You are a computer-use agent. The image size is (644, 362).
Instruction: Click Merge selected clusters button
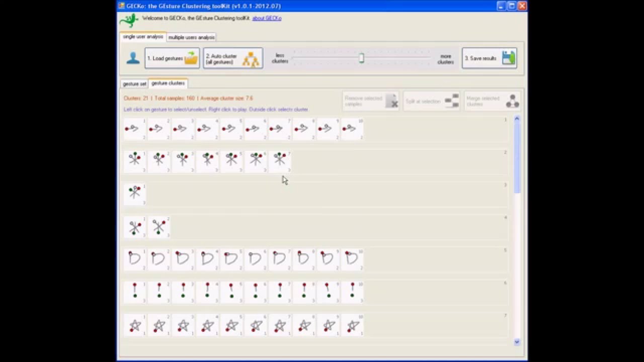tap(492, 101)
